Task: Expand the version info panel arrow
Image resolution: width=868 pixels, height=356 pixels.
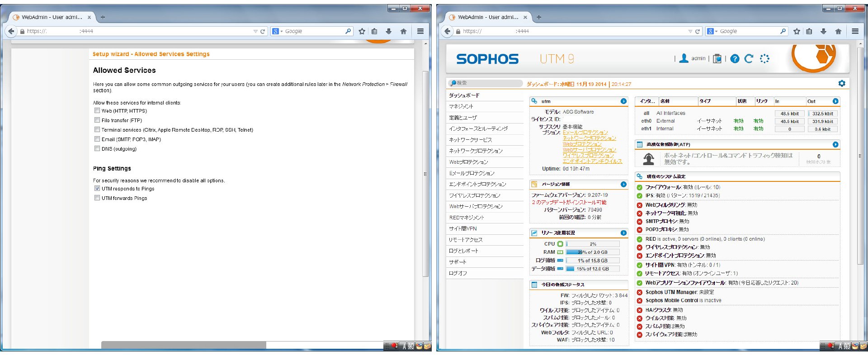Action: (623, 184)
